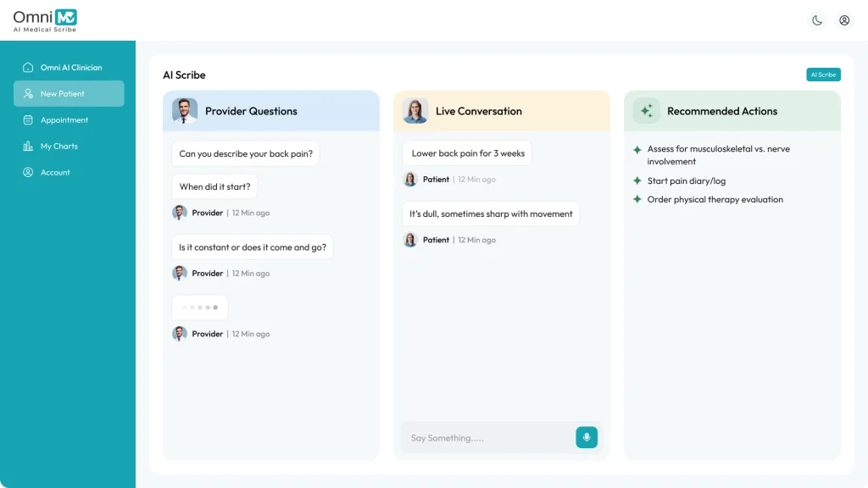Toggle dark mode with the moon icon
This screenshot has height=488, width=868.
point(816,19)
